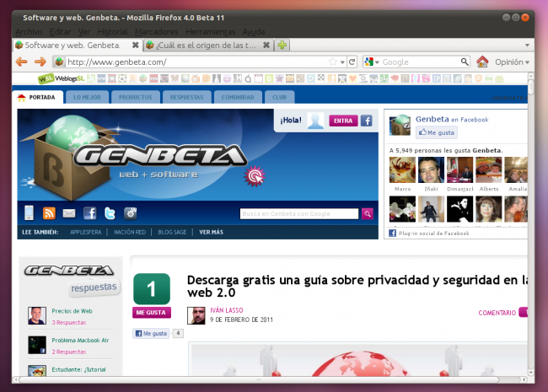The width and height of the screenshot is (548, 392).
Task: Open the LO MEJOR site tab
Action: pyautogui.click(x=87, y=97)
